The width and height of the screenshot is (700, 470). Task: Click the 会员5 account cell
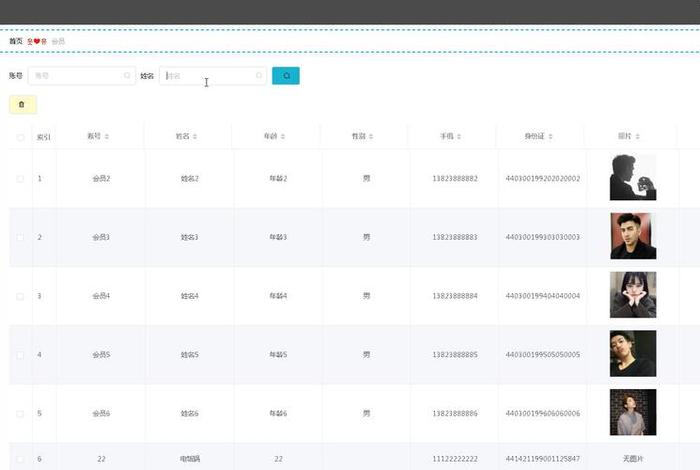tap(101, 355)
